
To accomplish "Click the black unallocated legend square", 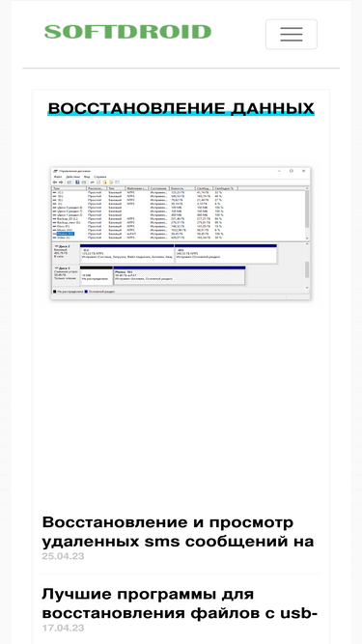I will (55, 292).
